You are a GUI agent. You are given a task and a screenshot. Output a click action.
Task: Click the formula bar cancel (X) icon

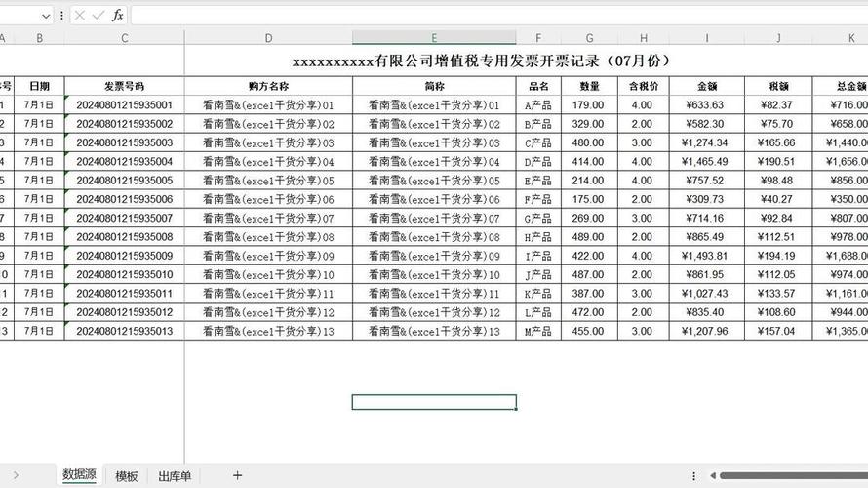[x=80, y=16]
